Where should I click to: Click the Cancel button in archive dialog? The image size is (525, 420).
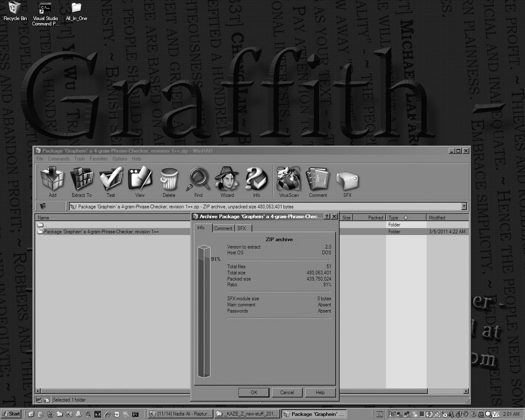pos(287,393)
